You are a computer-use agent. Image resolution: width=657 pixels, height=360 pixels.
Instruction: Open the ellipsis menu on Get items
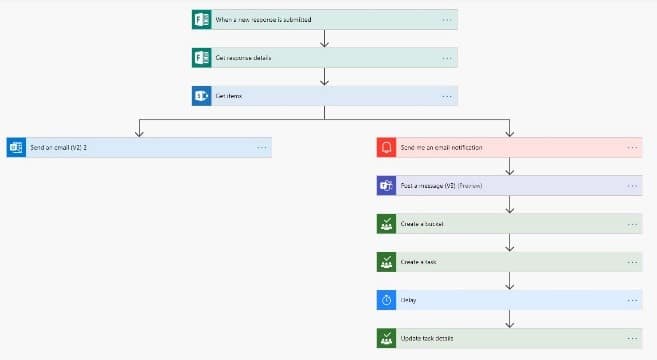pyautogui.click(x=447, y=96)
